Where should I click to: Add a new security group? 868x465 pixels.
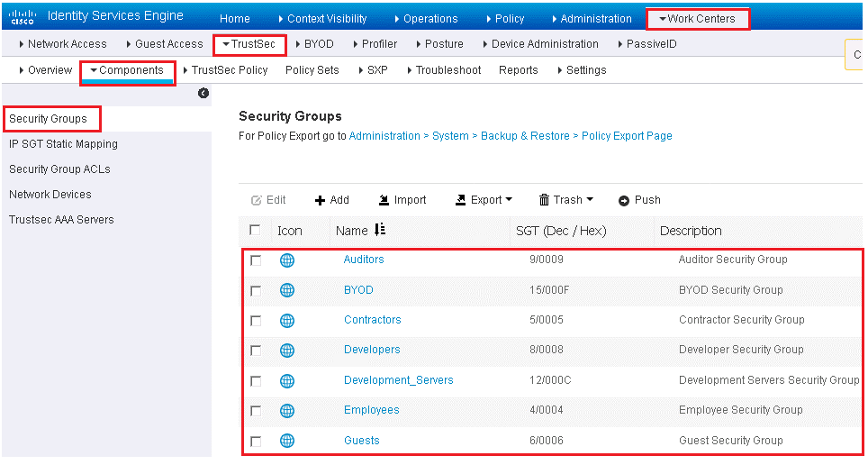[331, 200]
